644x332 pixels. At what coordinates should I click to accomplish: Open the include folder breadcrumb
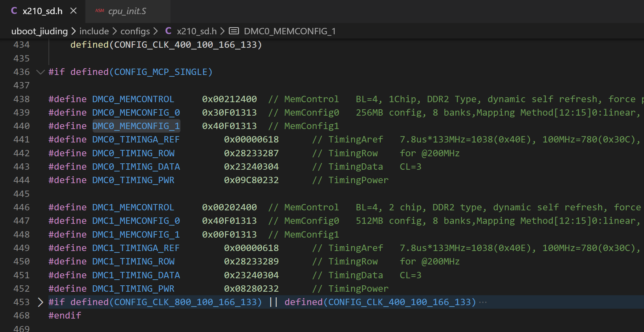94,31
